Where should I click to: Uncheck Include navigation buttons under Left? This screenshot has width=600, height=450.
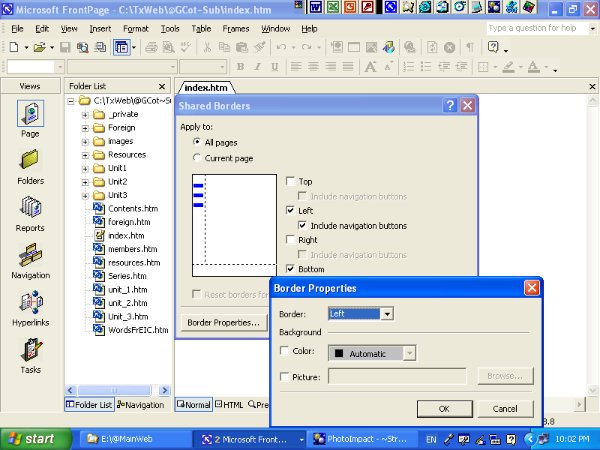pyautogui.click(x=302, y=225)
